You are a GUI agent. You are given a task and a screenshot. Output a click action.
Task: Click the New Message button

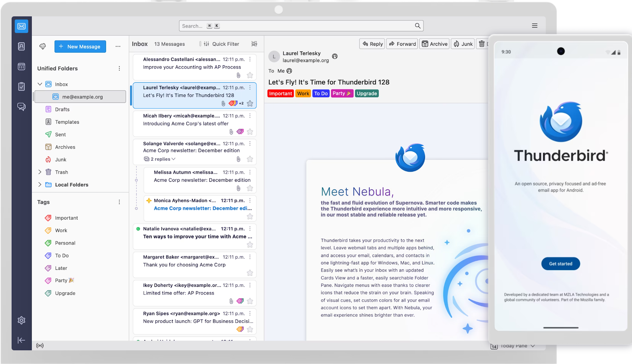point(80,46)
